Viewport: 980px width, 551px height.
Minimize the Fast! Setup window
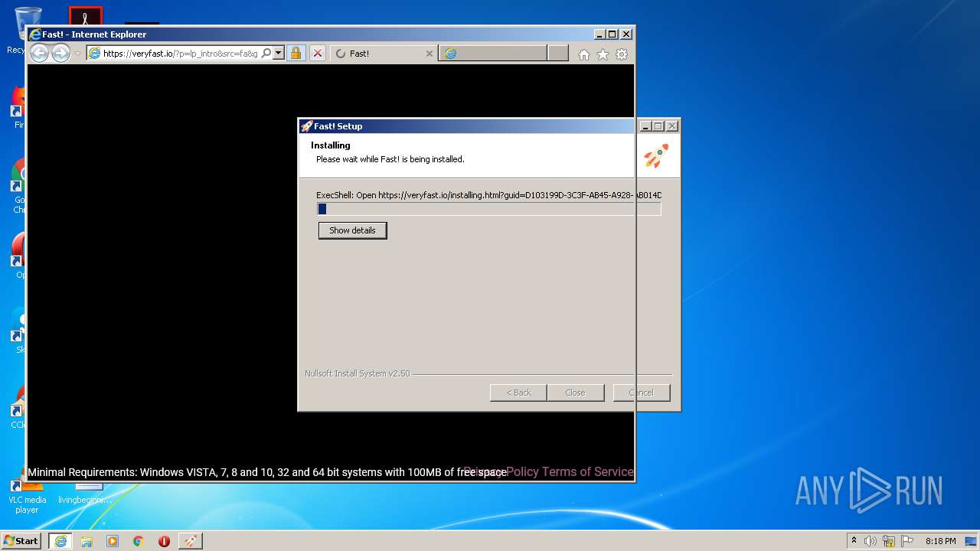tap(645, 126)
